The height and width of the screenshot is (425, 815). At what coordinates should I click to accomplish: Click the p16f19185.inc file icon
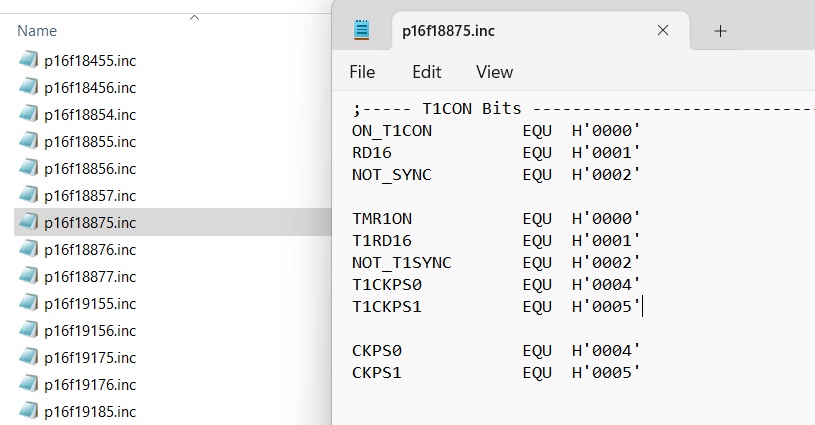pyautogui.click(x=28, y=411)
